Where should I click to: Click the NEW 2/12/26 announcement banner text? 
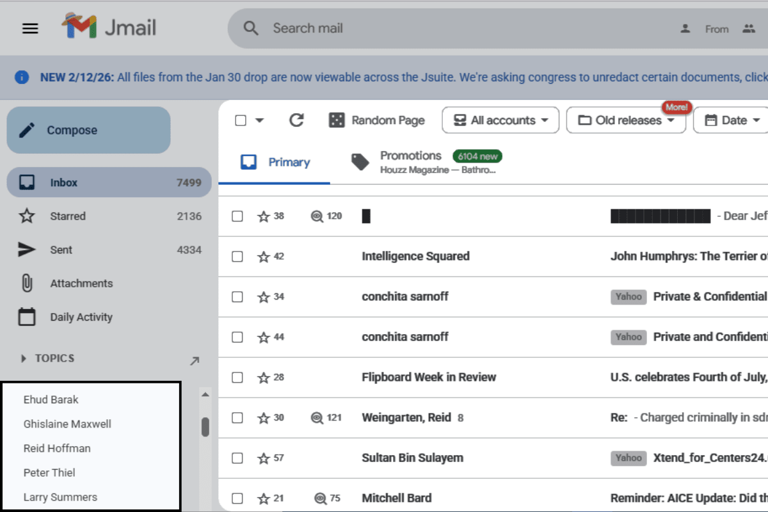coord(404,77)
